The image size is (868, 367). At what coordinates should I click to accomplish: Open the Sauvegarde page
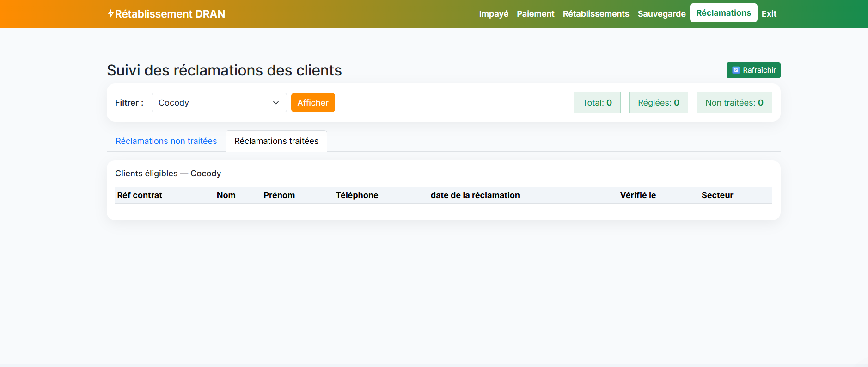[661, 14]
